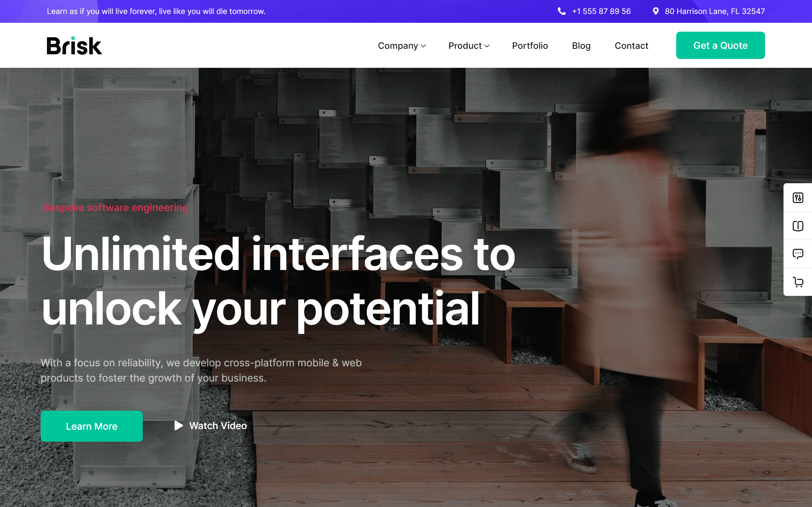Collapse the Company dropdown chevron
The width and height of the screenshot is (812, 507).
(x=423, y=46)
